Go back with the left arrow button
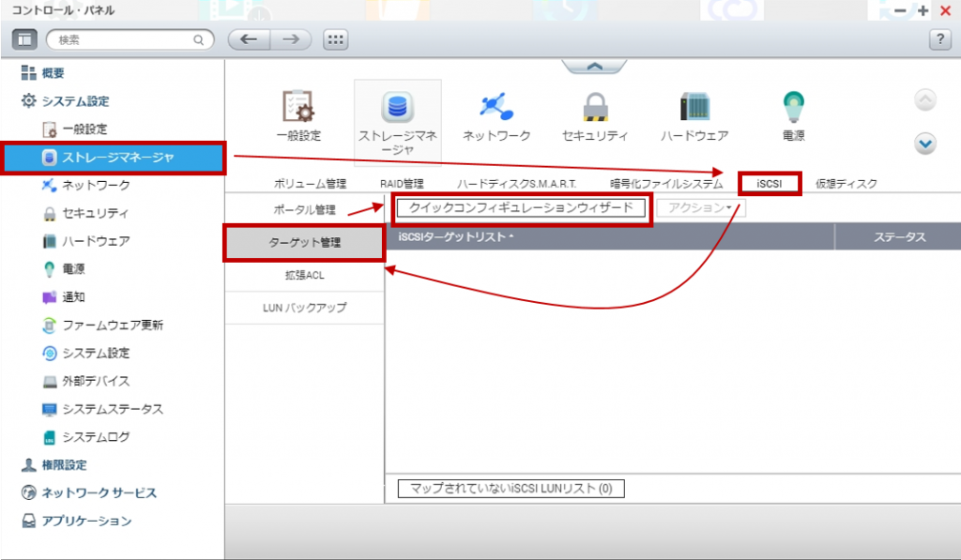The image size is (961, 560). click(x=249, y=39)
